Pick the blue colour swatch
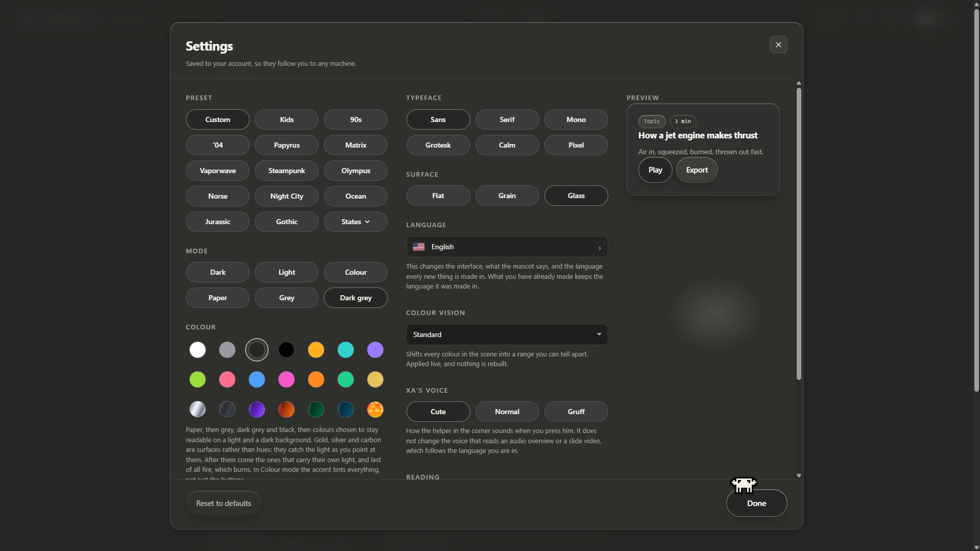 click(x=257, y=379)
